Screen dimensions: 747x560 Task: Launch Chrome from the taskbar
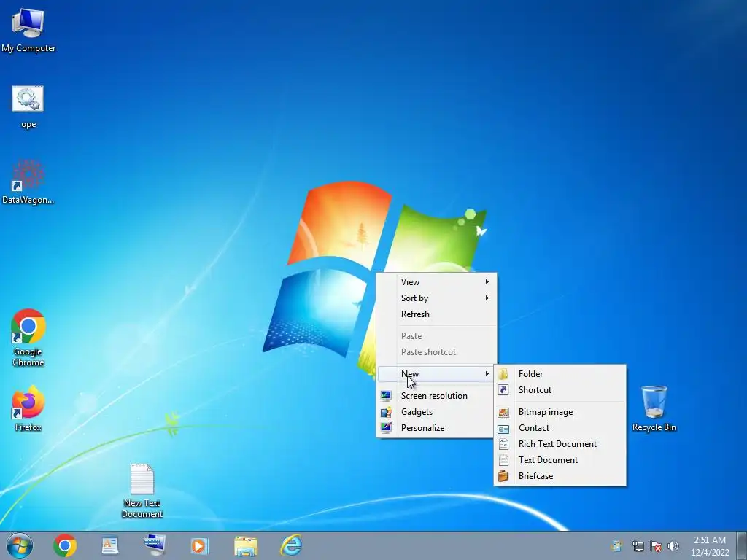[x=65, y=545]
